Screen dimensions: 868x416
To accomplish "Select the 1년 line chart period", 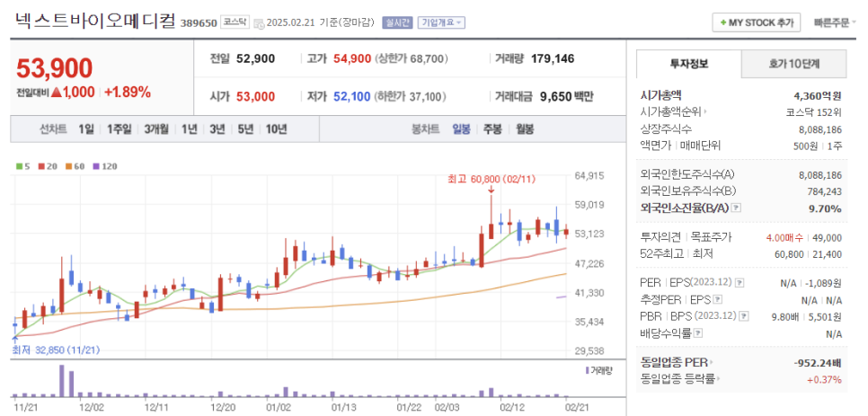I will click(x=189, y=129).
